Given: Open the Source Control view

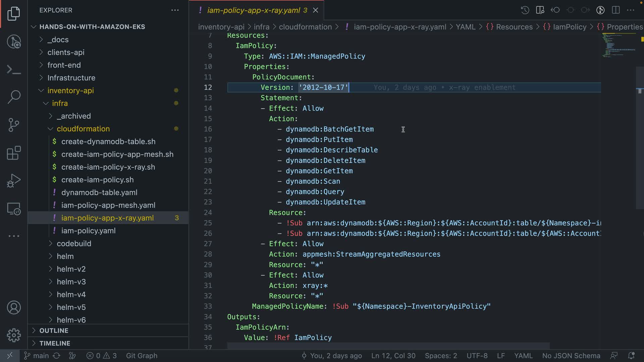Looking at the screenshot, I should [14, 125].
